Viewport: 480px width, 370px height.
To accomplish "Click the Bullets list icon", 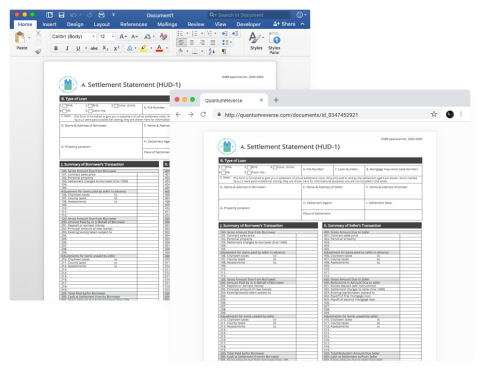I will [180, 33].
